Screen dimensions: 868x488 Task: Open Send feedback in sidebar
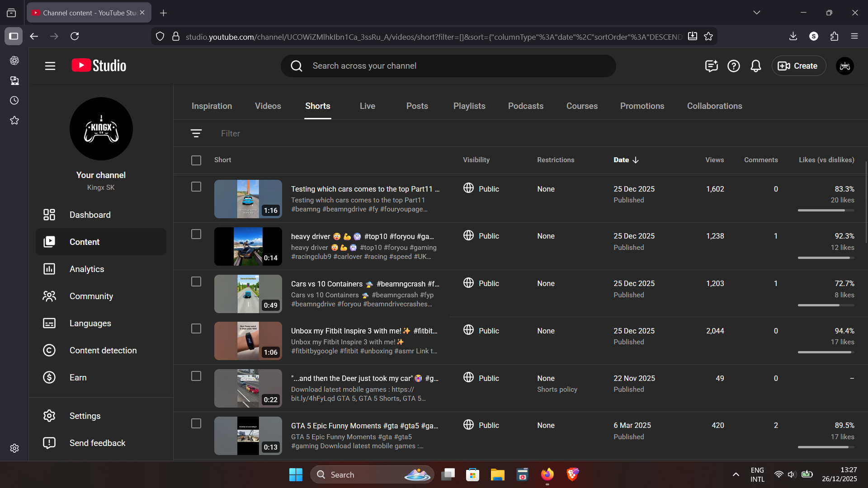click(x=97, y=443)
